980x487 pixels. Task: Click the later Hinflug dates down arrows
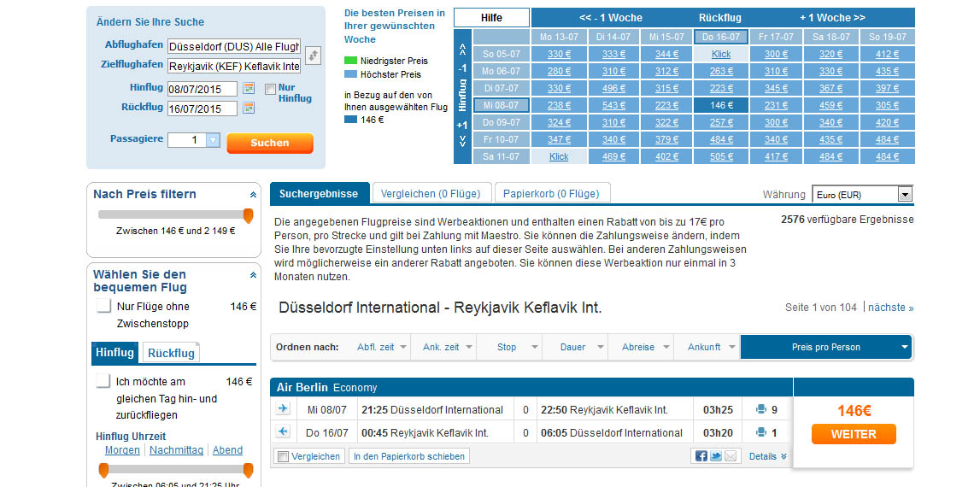pyautogui.click(x=462, y=142)
